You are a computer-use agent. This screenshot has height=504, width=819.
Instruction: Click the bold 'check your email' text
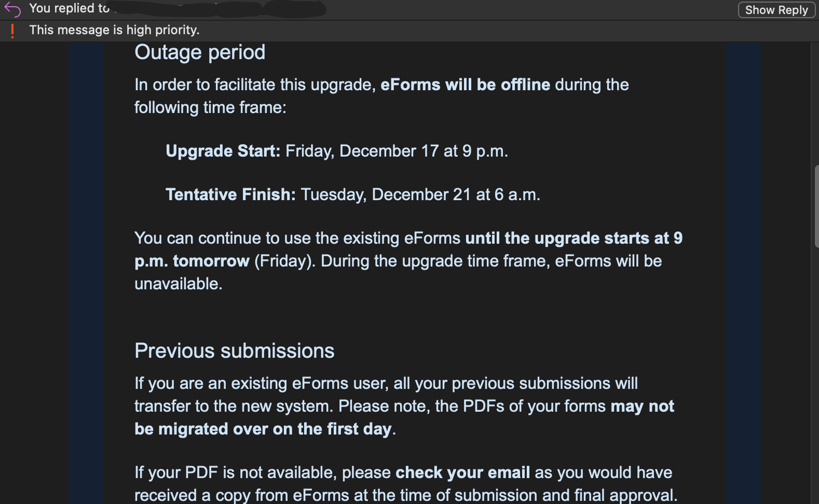(x=462, y=472)
